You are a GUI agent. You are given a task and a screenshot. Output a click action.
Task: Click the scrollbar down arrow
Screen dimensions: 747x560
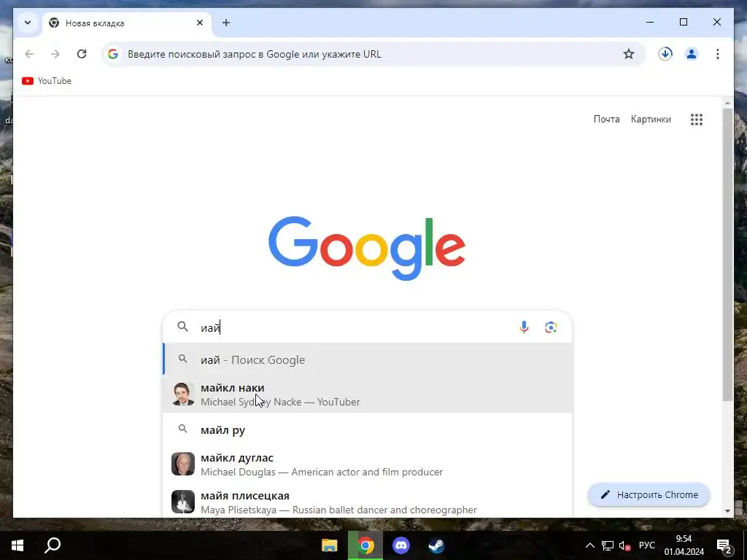(x=727, y=511)
